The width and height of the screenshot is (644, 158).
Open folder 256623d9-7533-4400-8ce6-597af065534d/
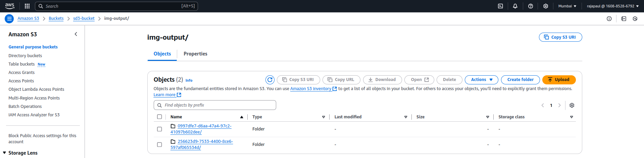tap(202, 145)
